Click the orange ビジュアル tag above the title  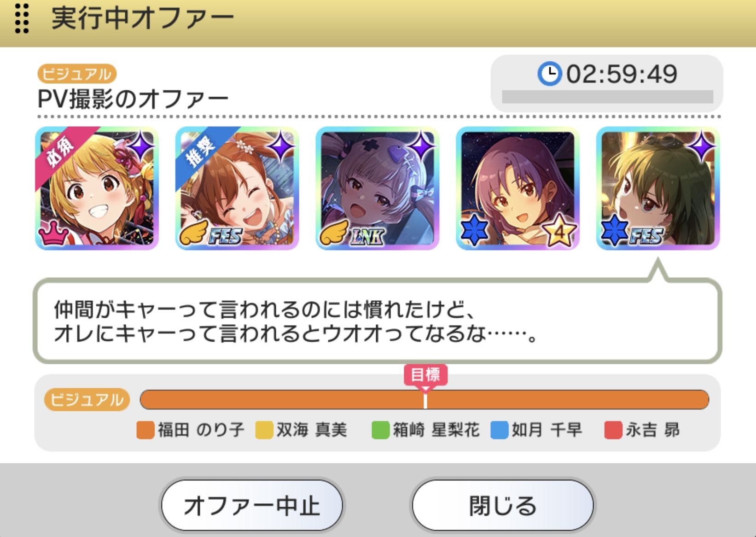(77, 74)
